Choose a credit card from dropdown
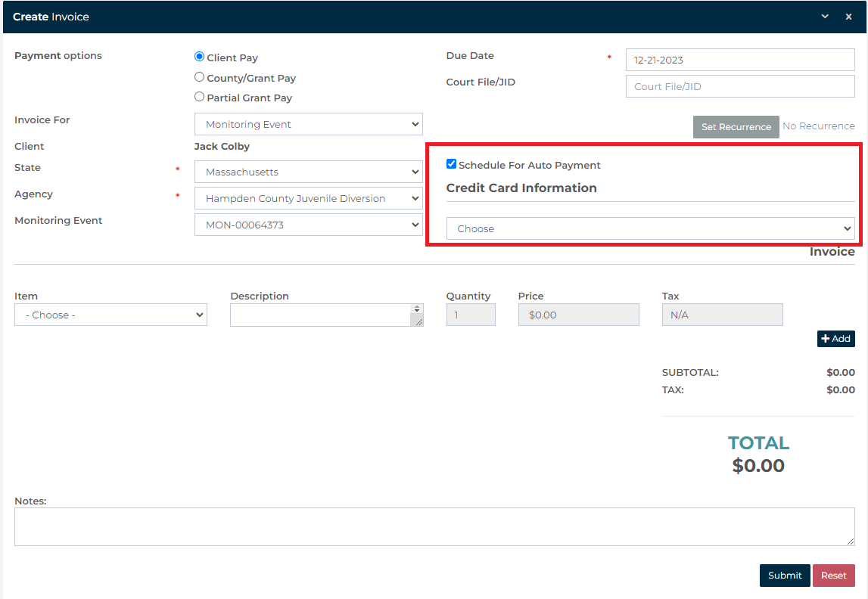The height and width of the screenshot is (599, 868). tap(651, 228)
